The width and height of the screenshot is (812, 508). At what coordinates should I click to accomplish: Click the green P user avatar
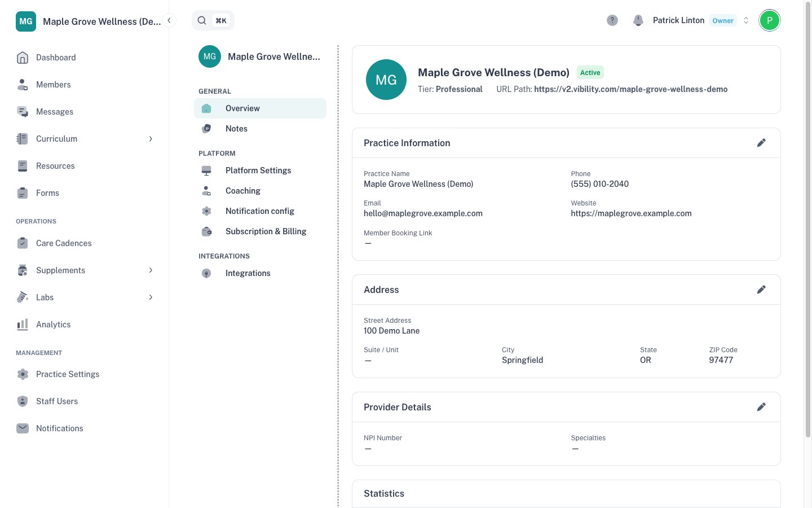(770, 20)
